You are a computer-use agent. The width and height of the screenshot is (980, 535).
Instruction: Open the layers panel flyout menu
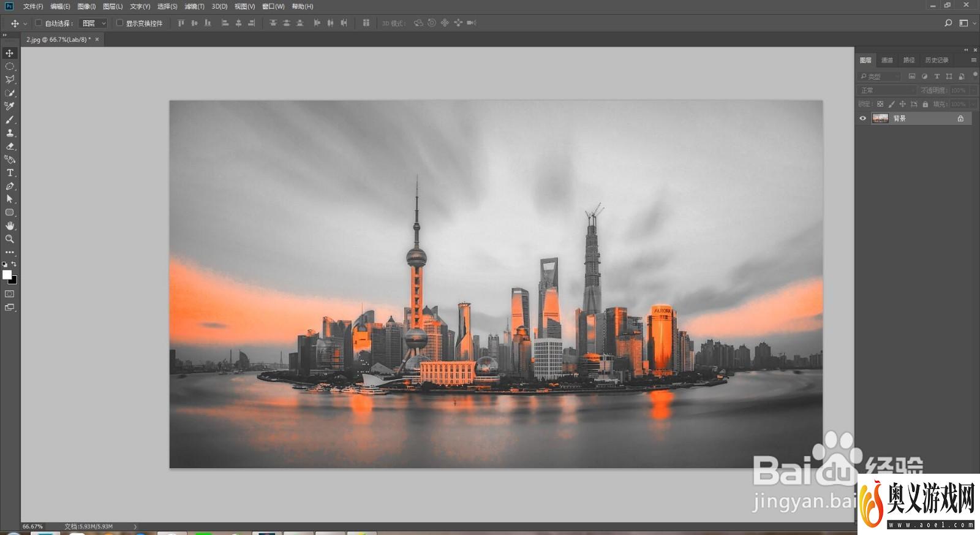coord(974,60)
